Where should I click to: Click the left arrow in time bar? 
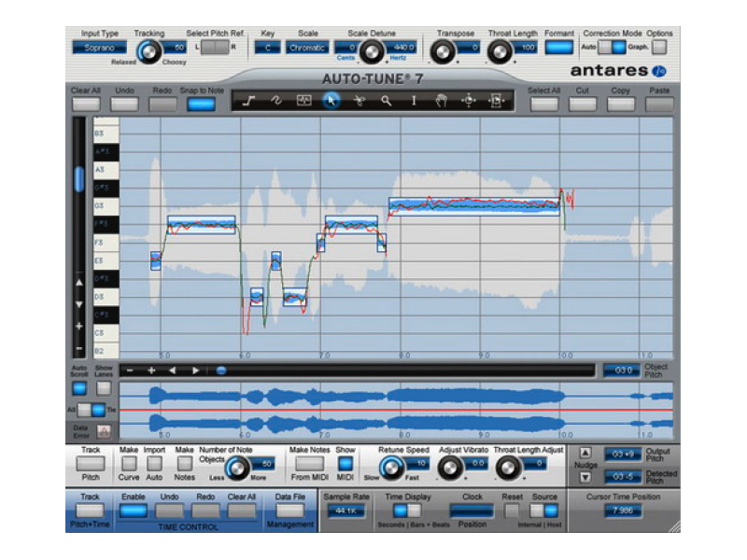click(x=173, y=371)
